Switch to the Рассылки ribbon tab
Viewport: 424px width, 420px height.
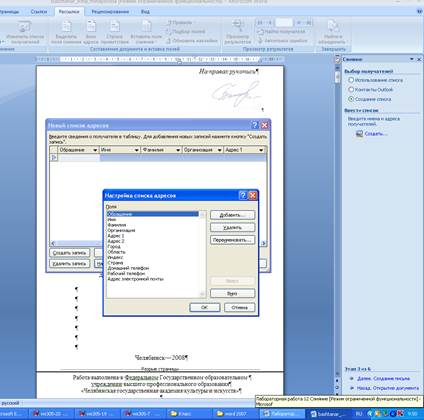click(x=69, y=12)
